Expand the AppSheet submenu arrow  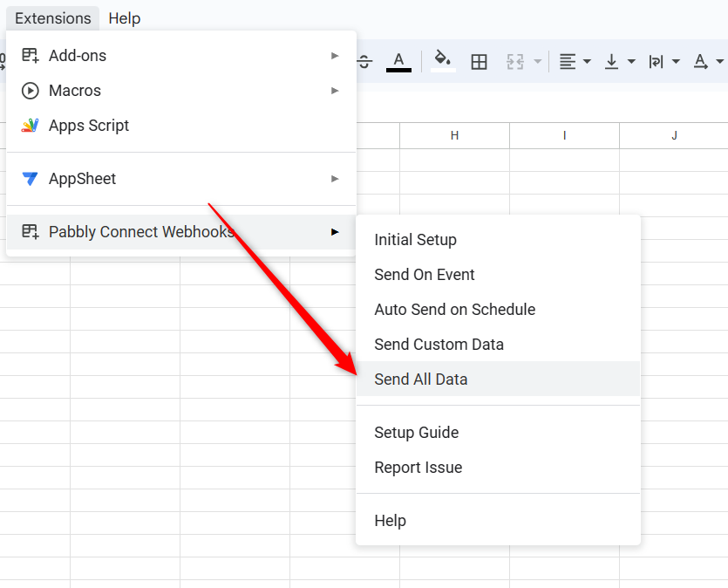(x=335, y=179)
